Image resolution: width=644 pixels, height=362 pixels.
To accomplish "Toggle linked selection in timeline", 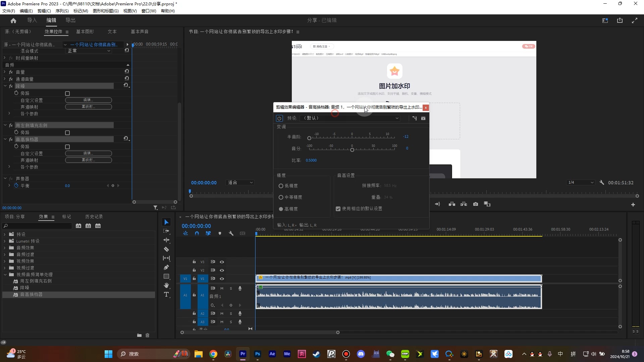I will pyautogui.click(x=208, y=233).
